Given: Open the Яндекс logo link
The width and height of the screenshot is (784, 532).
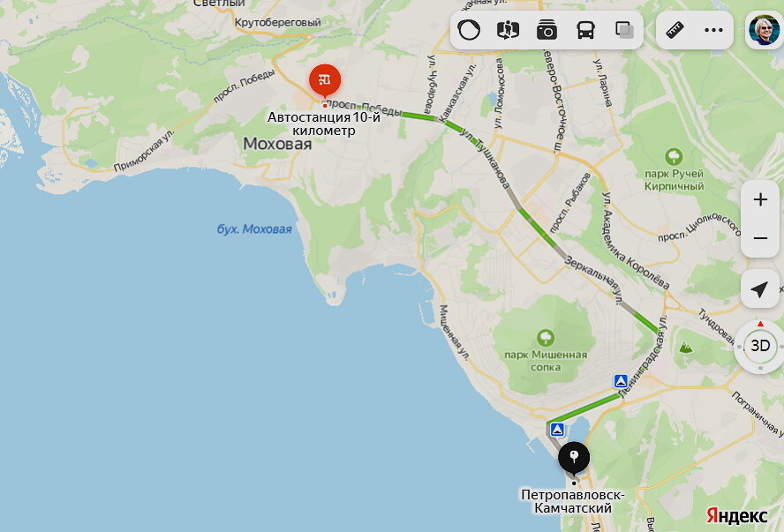Looking at the screenshot, I should tap(736, 515).
